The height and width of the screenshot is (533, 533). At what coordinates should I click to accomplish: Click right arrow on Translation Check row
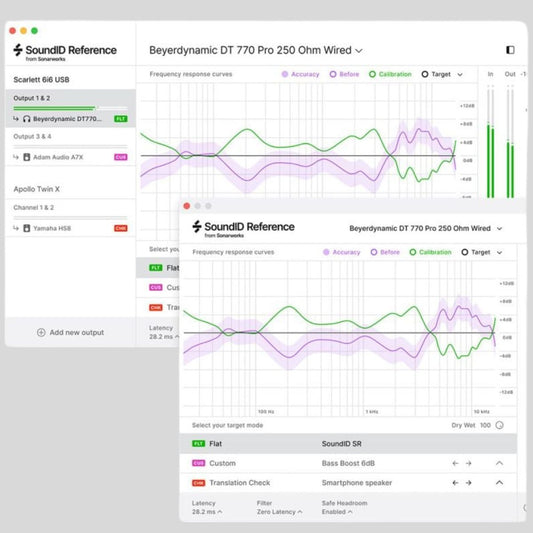(x=469, y=483)
